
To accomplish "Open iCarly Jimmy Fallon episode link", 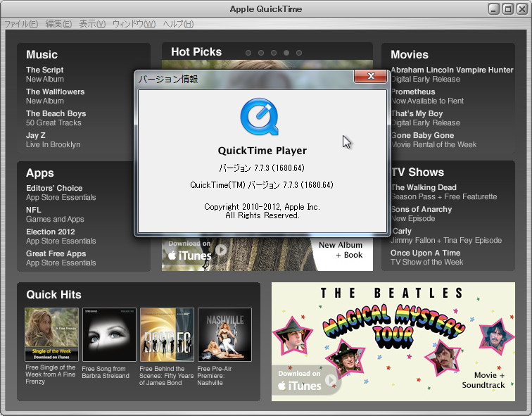I will (x=446, y=236).
